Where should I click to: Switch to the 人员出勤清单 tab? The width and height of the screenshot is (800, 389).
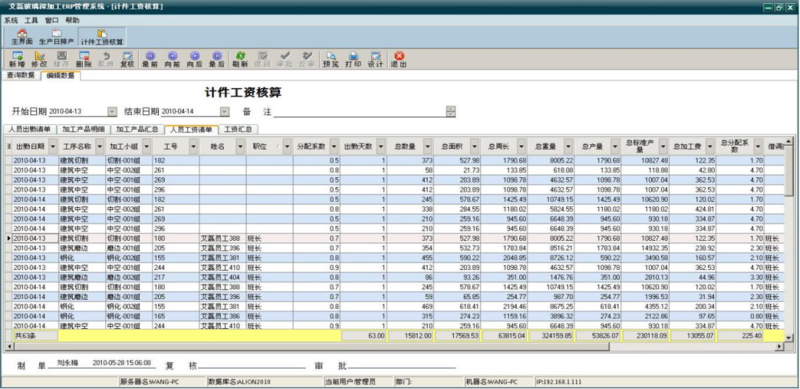click(x=29, y=129)
